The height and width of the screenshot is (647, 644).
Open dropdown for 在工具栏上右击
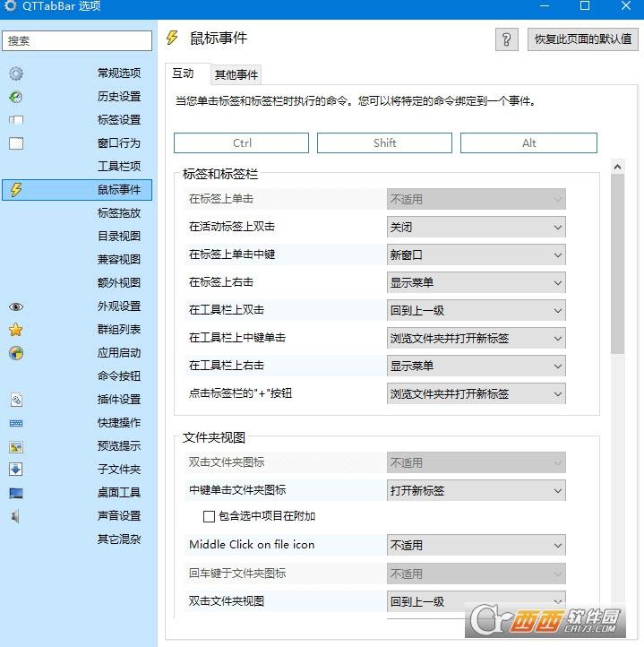[x=477, y=366]
